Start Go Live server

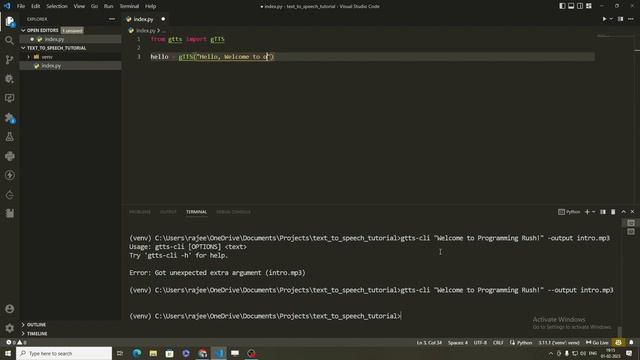click(597, 342)
